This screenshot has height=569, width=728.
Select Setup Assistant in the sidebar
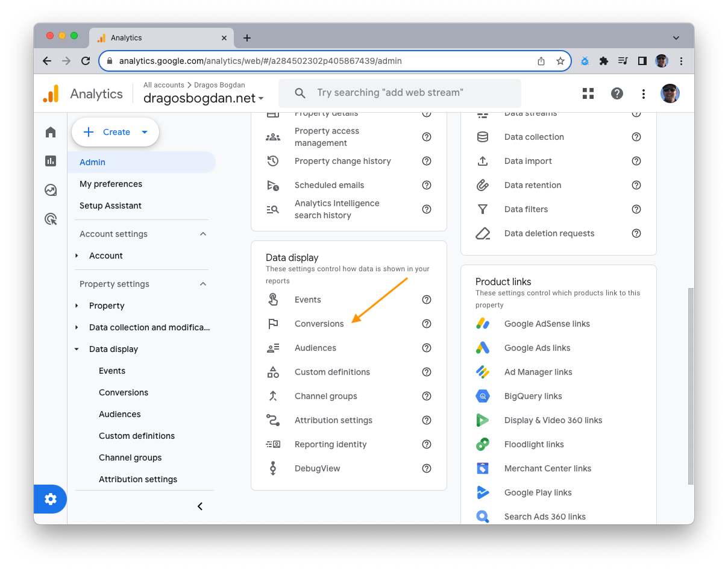pos(110,206)
